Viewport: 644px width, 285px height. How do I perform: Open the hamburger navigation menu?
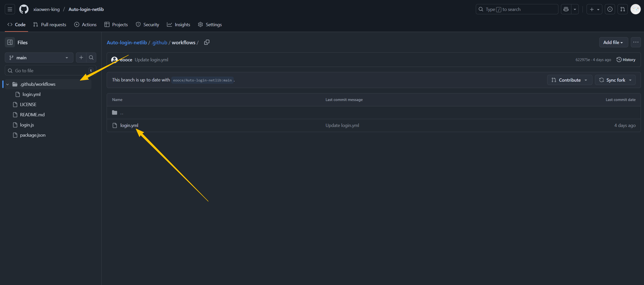point(10,9)
